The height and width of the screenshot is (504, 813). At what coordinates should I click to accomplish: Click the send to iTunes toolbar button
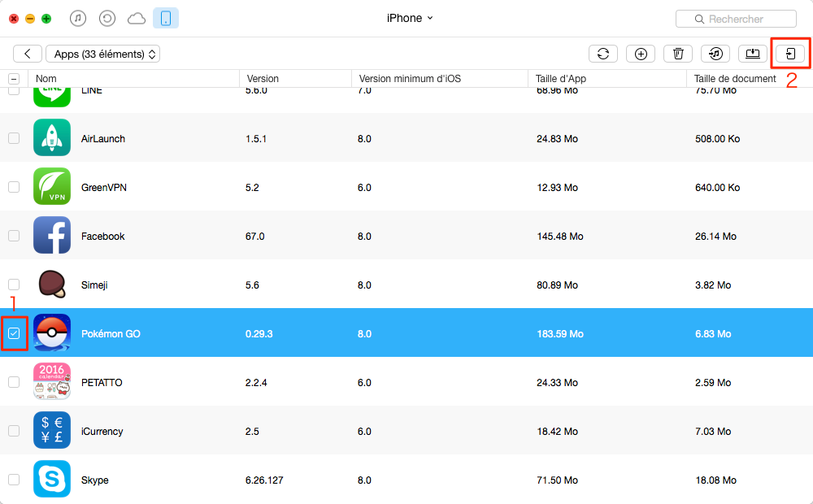[x=715, y=54]
